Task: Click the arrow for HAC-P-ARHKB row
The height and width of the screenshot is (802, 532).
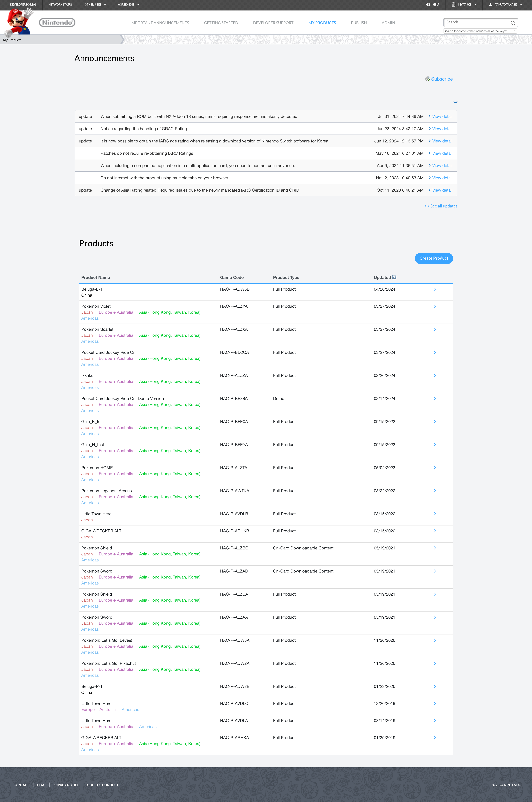Action: (435, 531)
